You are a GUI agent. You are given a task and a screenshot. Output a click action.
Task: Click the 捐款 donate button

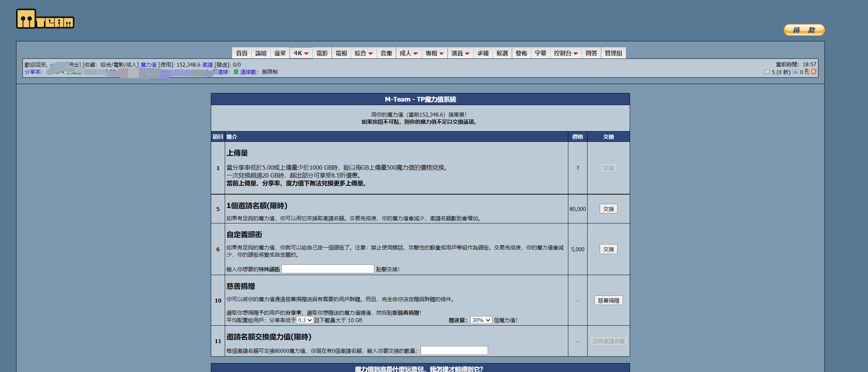point(804,30)
